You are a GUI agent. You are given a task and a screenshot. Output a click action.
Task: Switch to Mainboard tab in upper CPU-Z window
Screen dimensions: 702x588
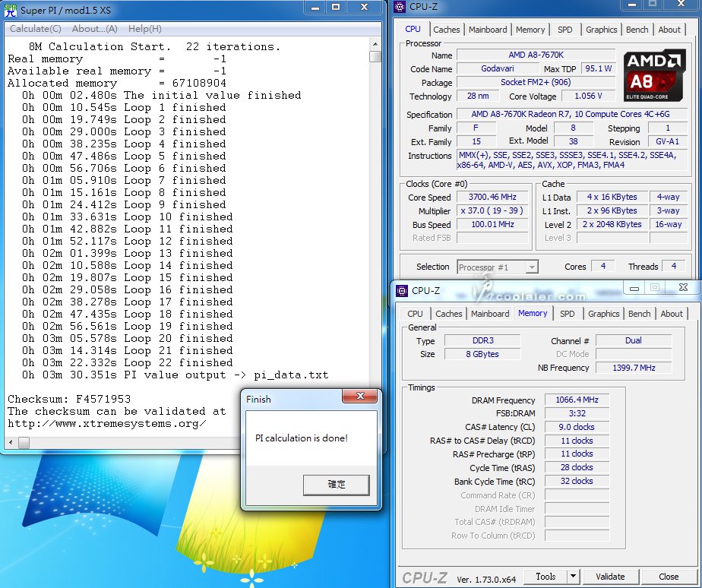coord(488,30)
